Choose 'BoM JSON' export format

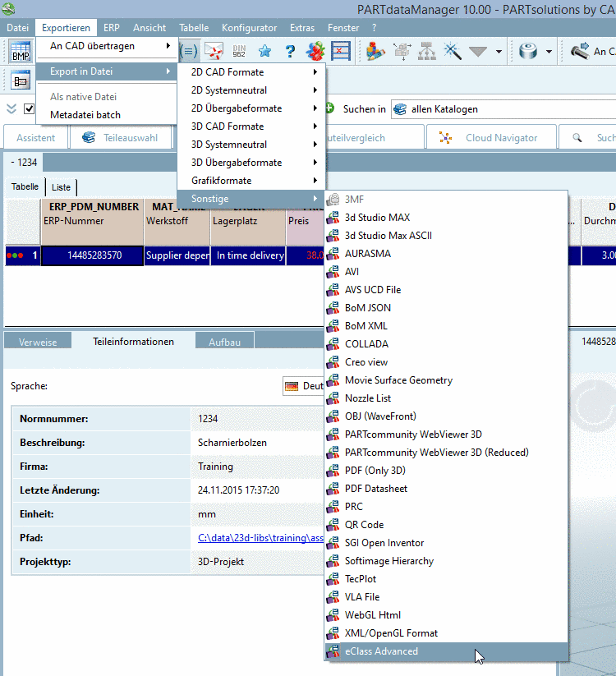click(446, 308)
